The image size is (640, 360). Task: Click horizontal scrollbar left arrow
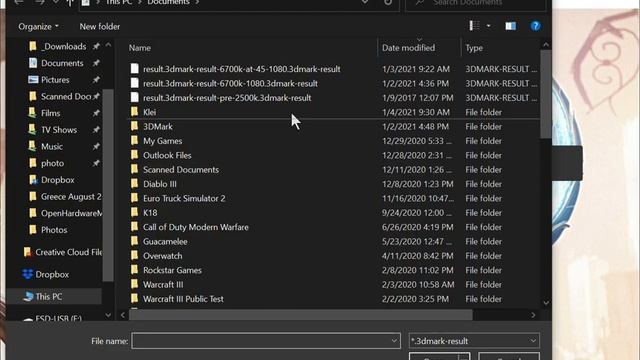[x=123, y=315]
